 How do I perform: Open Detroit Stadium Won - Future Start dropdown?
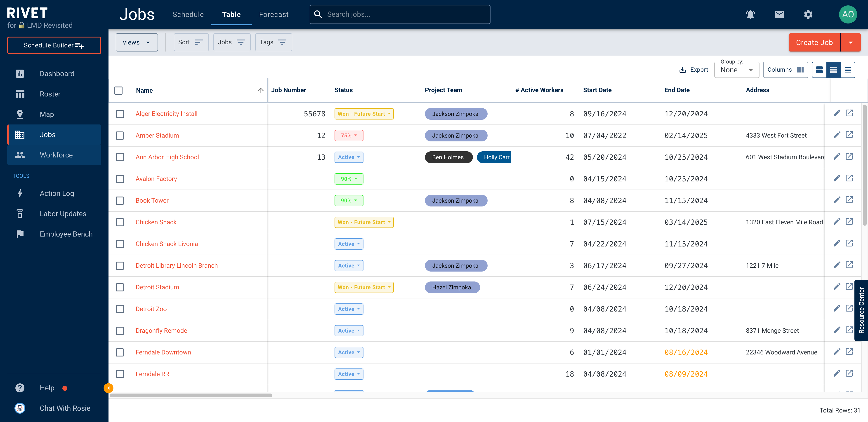[x=363, y=287]
